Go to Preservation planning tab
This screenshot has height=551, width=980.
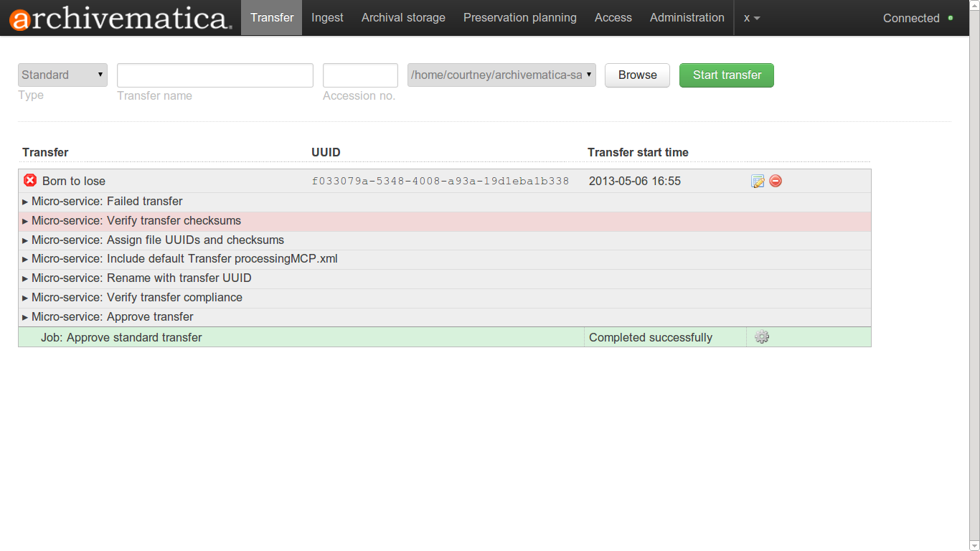(x=519, y=18)
